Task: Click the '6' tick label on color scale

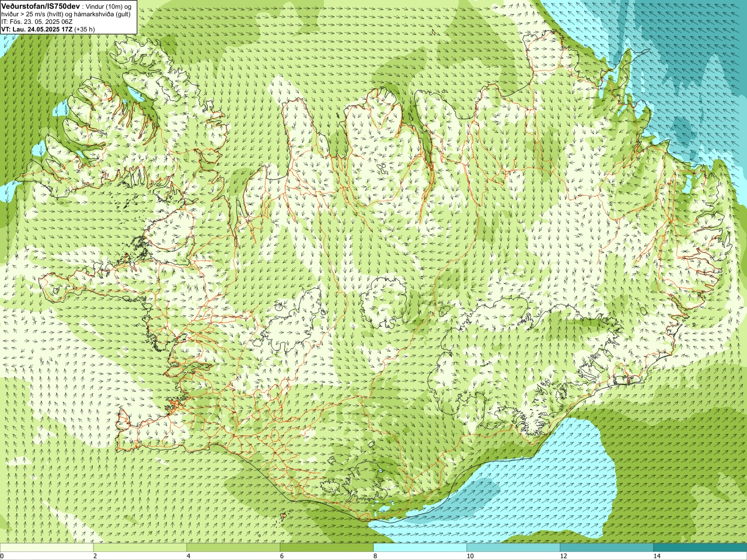Action: coord(282,556)
